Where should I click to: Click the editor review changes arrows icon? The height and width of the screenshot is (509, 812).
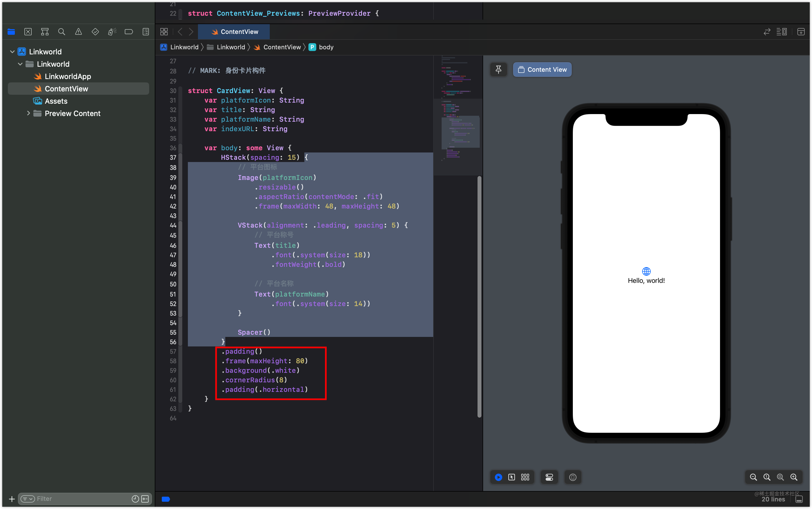(767, 32)
